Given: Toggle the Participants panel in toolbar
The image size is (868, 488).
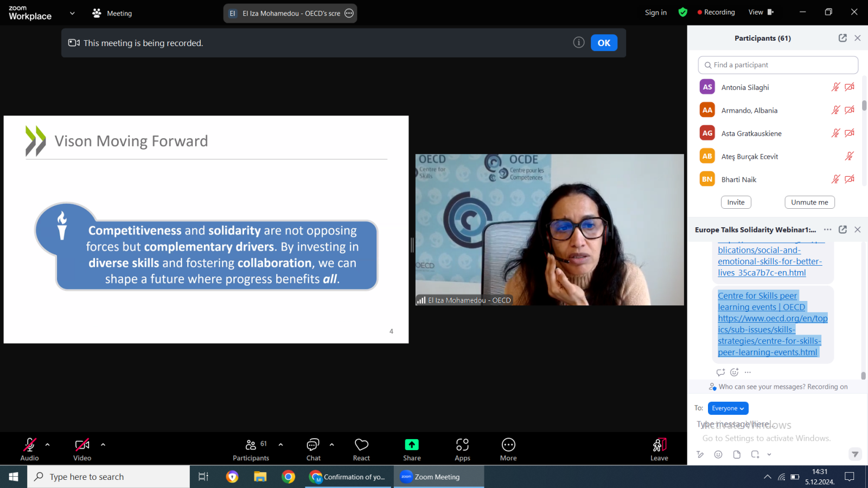Looking at the screenshot, I should pos(251,450).
